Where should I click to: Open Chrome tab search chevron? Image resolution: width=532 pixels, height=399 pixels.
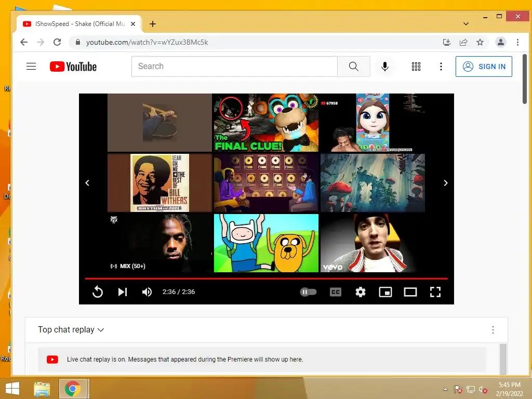click(466, 24)
